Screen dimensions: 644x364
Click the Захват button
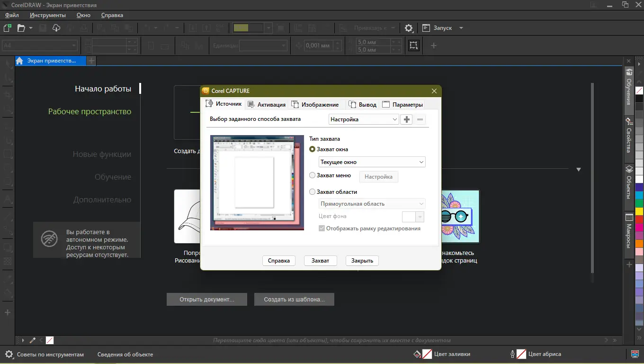click(x=321, y=261)
